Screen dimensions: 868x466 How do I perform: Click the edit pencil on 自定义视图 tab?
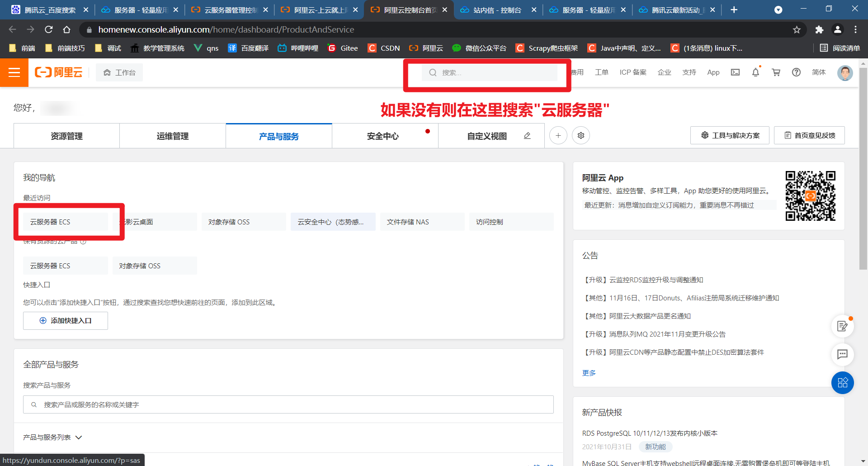click(527, 136)
